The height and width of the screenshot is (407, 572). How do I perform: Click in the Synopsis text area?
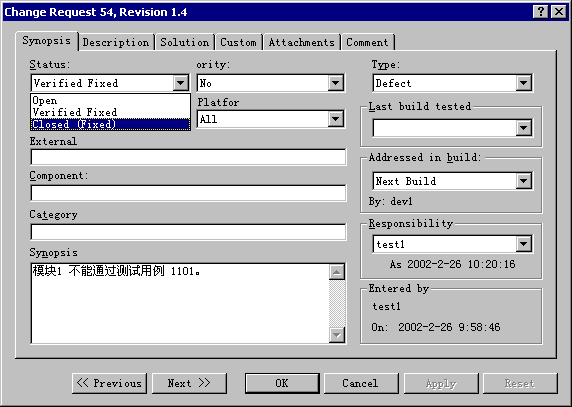(180, 303)
